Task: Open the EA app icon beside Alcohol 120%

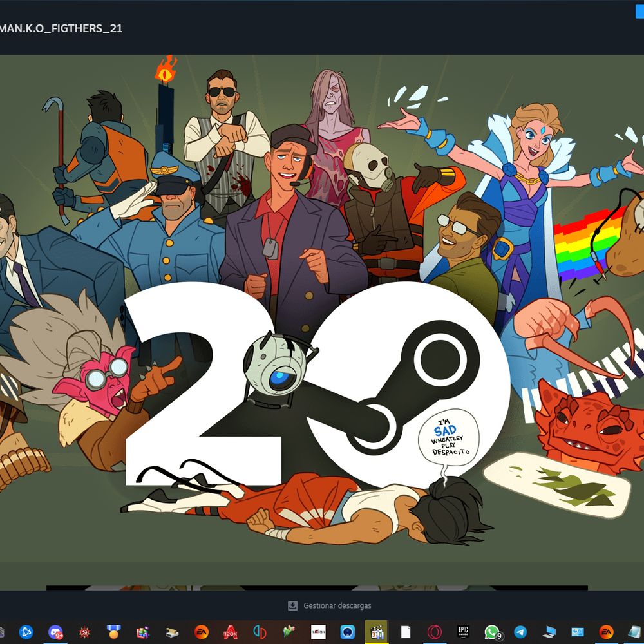Action: coord(201,632)
